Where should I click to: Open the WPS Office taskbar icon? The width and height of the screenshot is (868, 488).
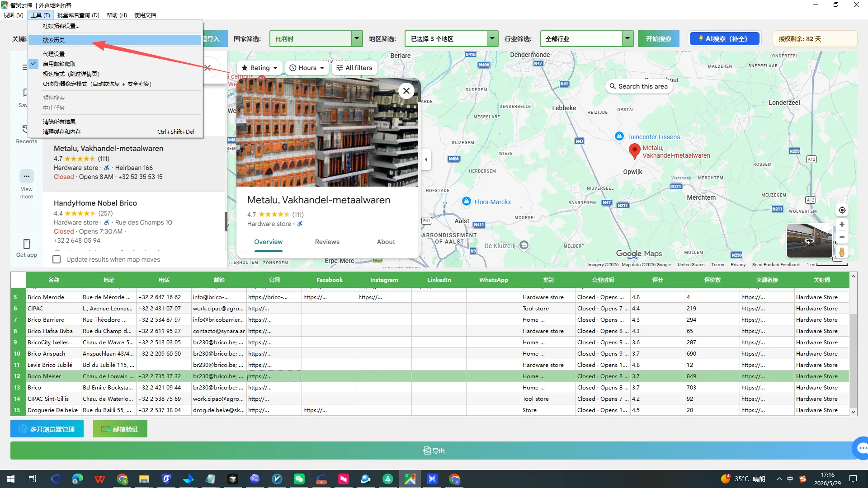(100, 479)
